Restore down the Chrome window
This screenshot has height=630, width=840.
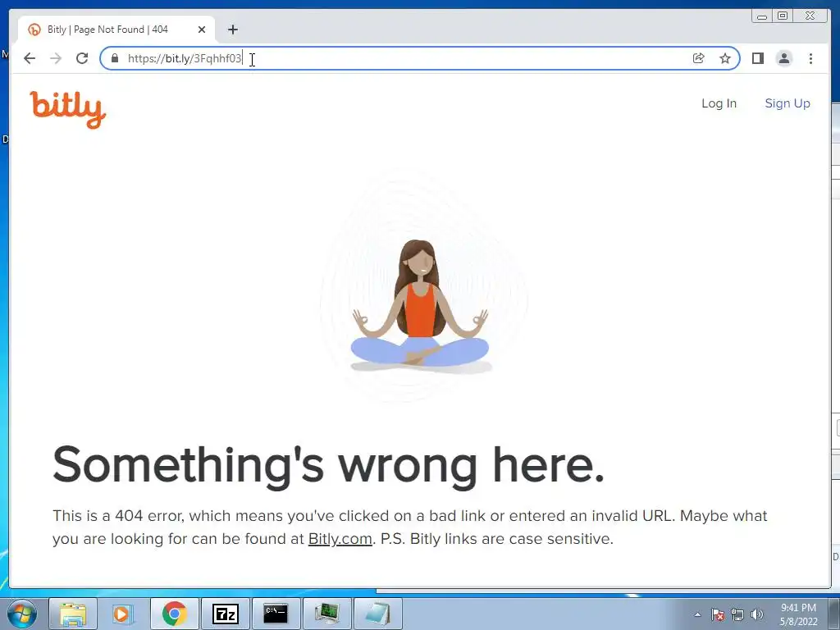point(783,16)
